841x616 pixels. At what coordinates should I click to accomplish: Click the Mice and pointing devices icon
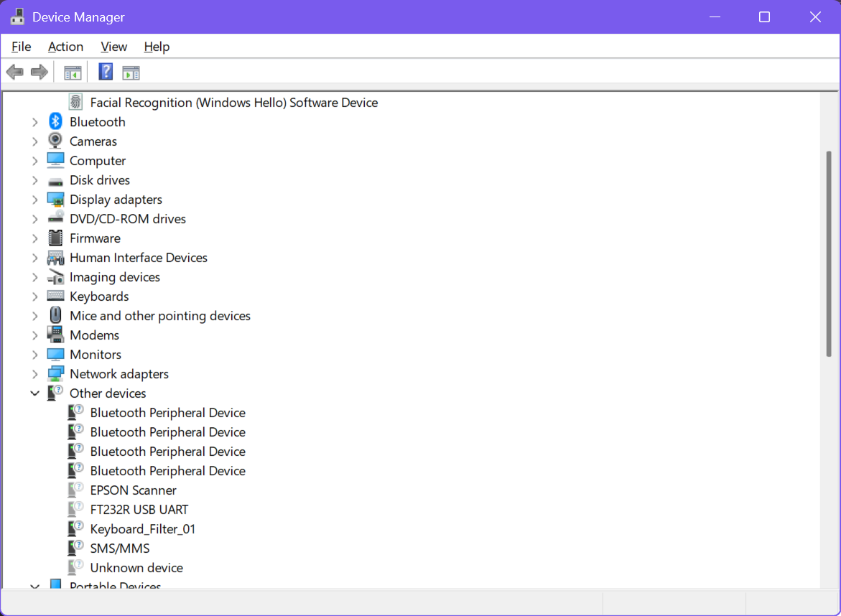tap(55, 314)
